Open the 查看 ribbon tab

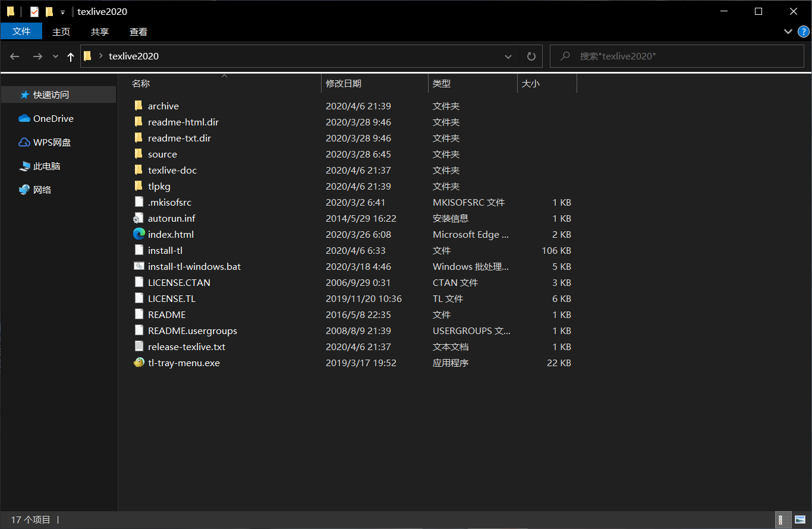(139, 32)
